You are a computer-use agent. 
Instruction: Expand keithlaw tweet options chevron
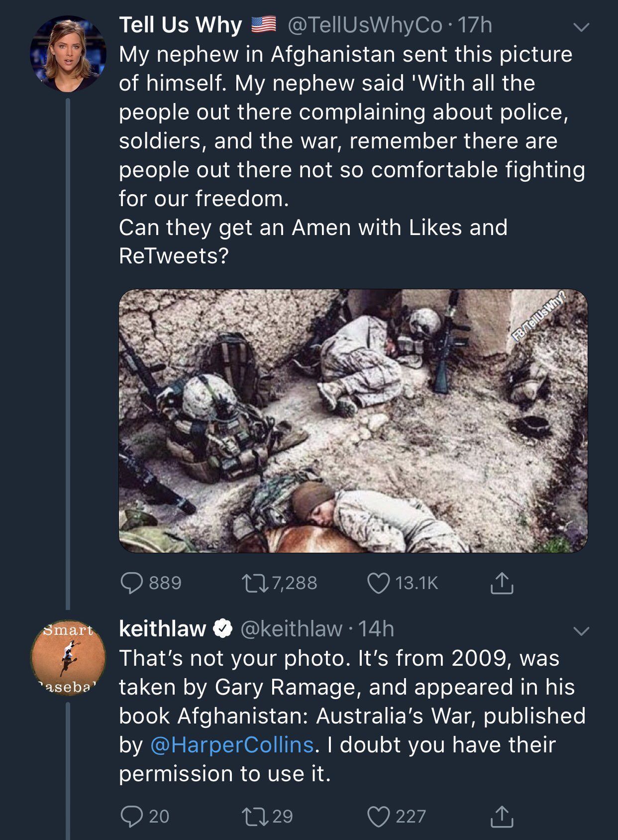(x=581, y=630)
